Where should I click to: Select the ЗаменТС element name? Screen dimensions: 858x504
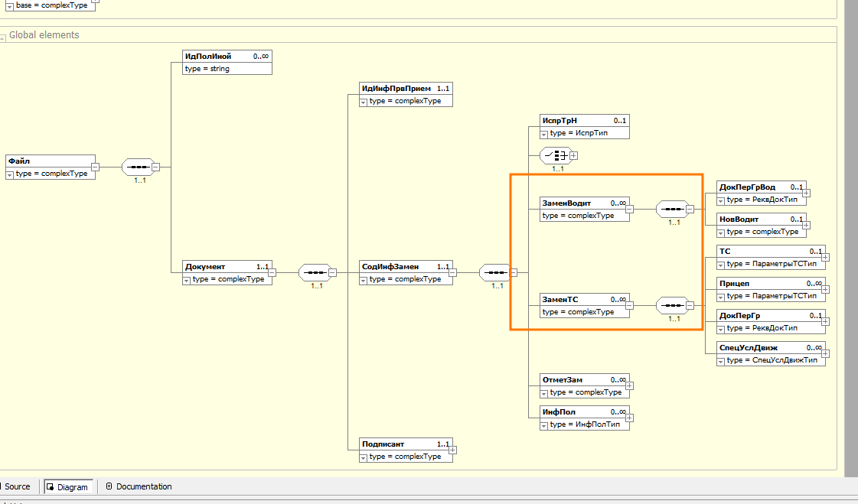(559, 300)
